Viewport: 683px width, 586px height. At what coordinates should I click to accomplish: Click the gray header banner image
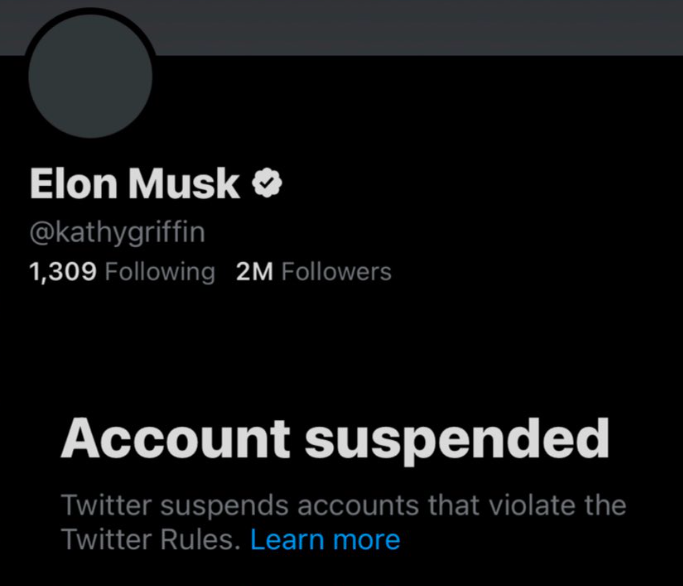(420, 27)
